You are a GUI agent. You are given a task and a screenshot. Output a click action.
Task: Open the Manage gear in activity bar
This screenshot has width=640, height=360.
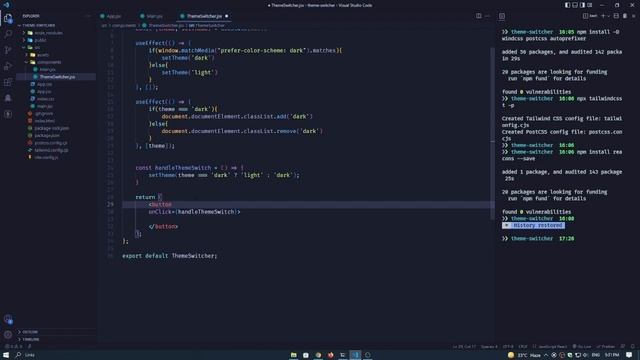8,335
